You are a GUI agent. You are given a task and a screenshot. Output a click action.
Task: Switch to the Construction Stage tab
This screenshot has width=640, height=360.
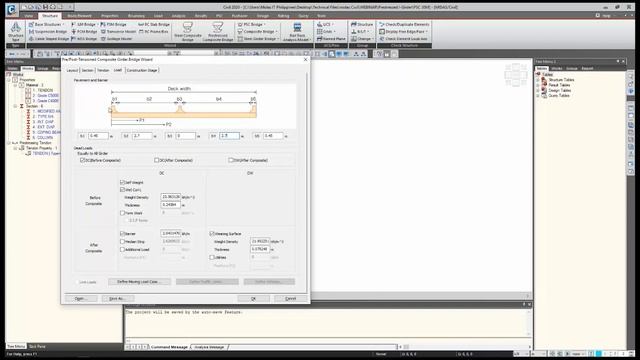coord(142,70)
